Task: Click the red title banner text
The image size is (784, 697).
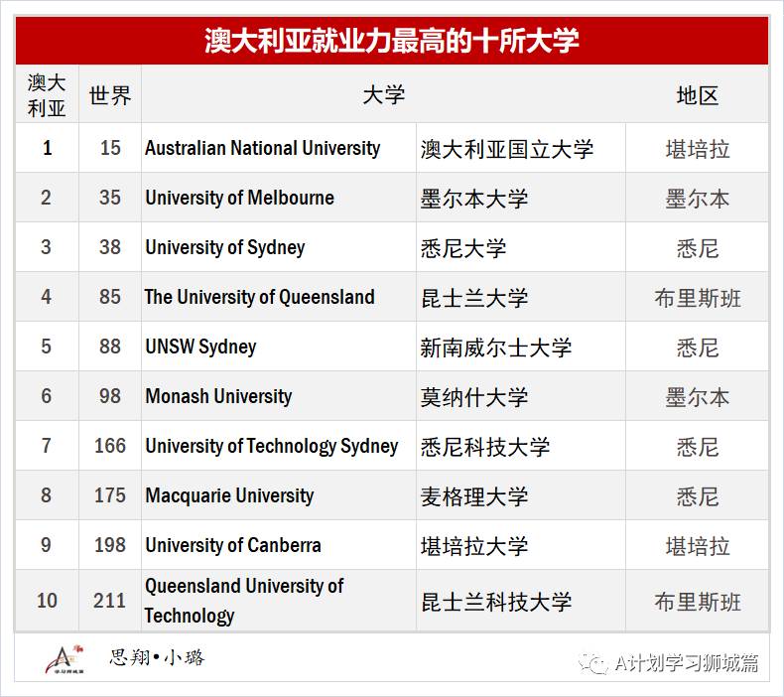Action: click(391, 41)
